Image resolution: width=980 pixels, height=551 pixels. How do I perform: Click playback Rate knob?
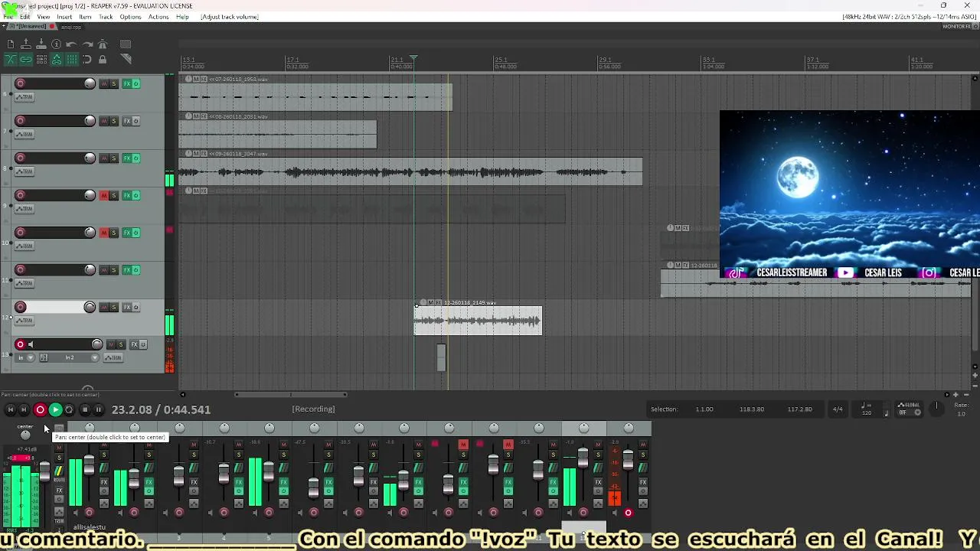coord(936,409)
